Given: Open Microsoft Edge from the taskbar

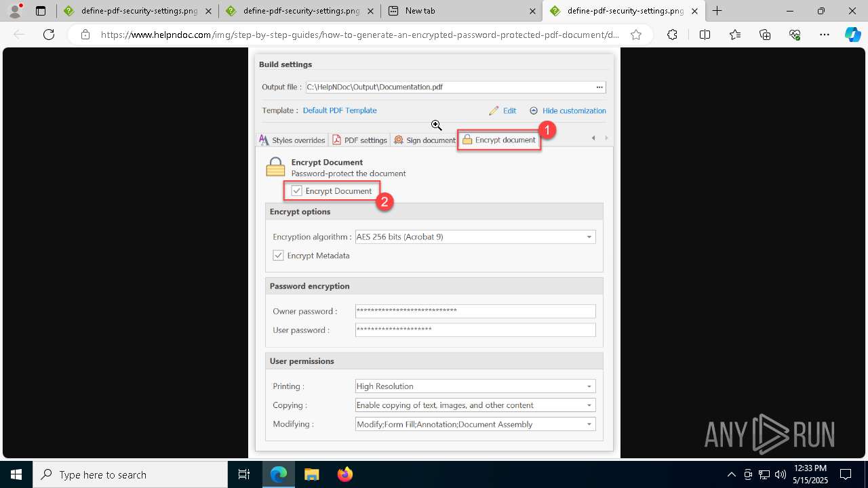Looking at the screenshot, I should pyautogui.click(x=279, y=474).
